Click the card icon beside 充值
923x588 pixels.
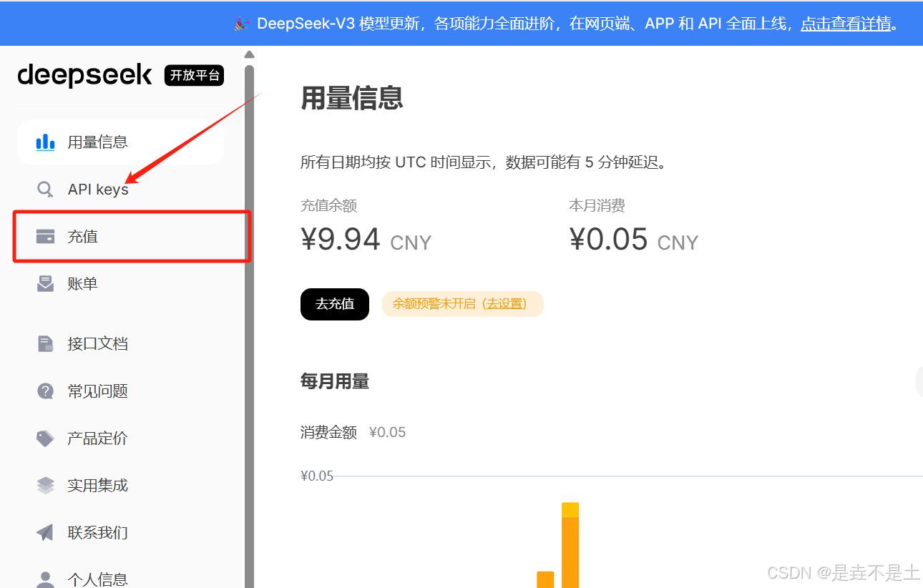click(x=45, y=237)
